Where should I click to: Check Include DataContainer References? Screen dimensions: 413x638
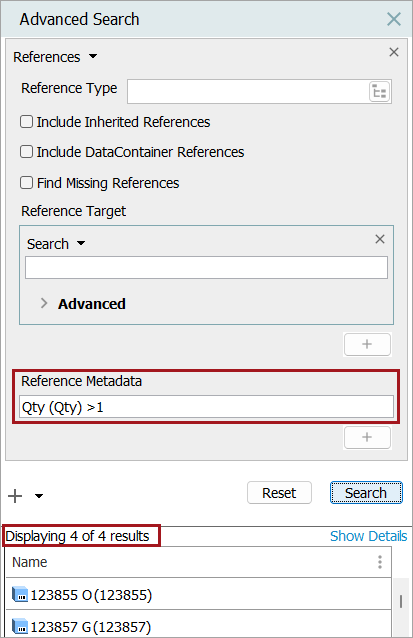point(26,152)
